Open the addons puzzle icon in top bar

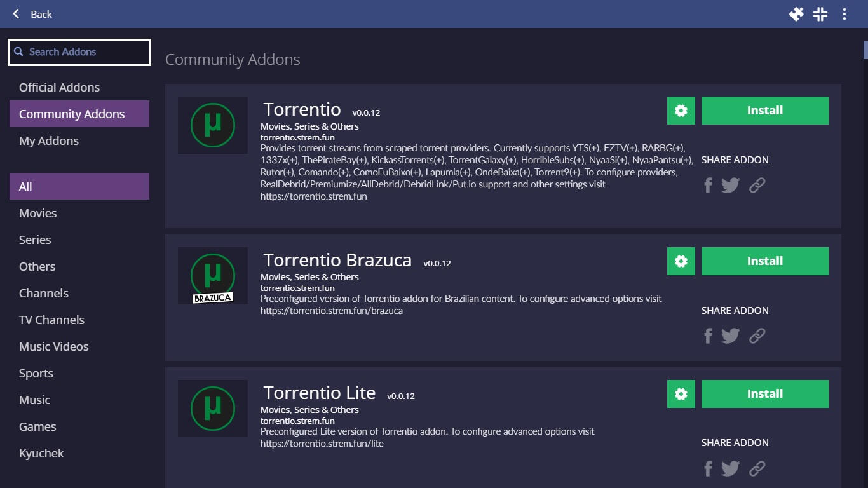pyautogui.click(x=796, y=14)
